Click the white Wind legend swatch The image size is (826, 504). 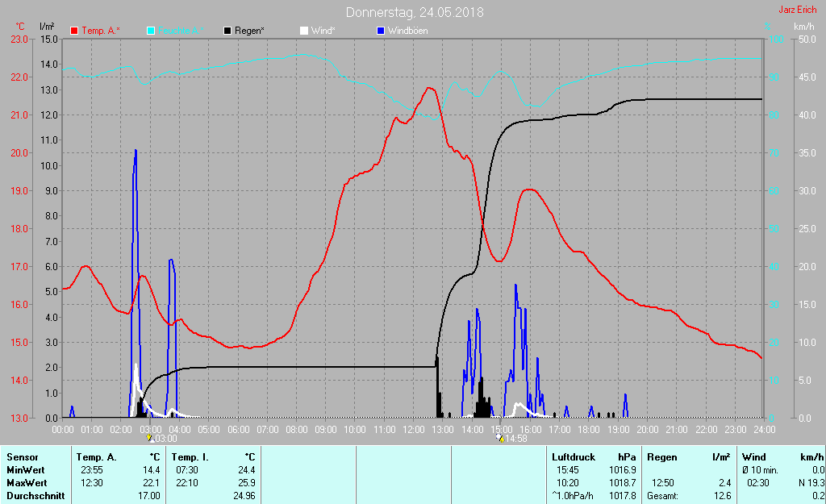[x=303, y=31]
